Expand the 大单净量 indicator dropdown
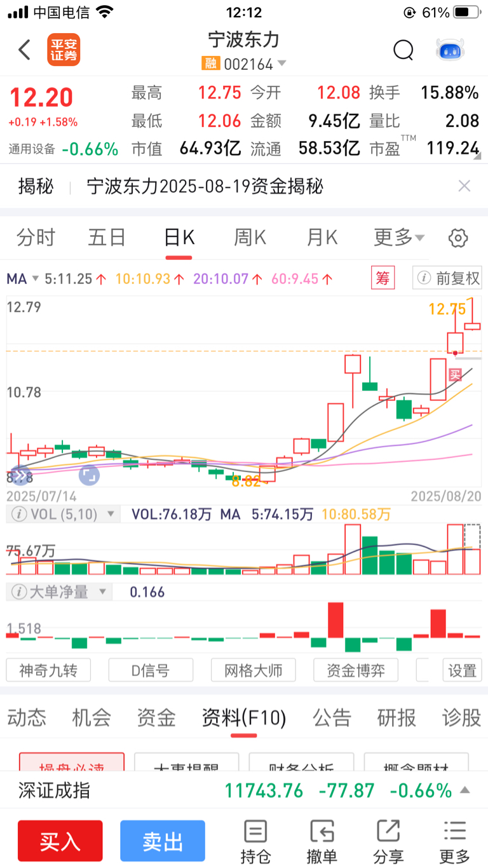 point(102,592)
